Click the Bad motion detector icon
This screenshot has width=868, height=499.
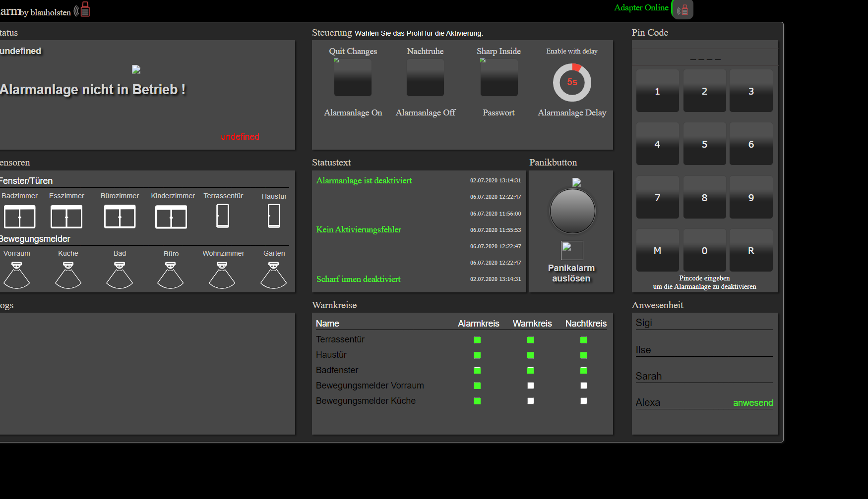tap(120, 275)
